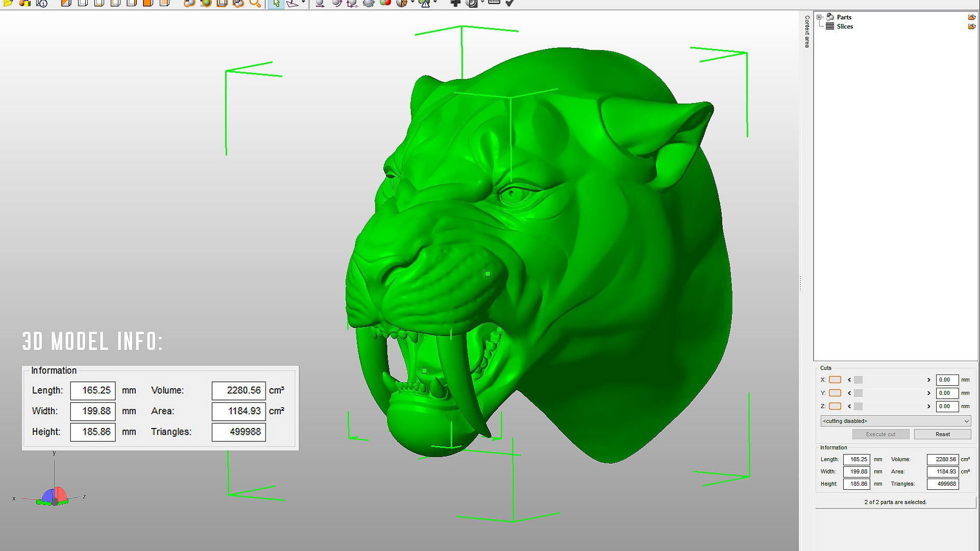Click the folder icon on Slices row
Viewport: 980px width, 551px height.
(972, 27)
